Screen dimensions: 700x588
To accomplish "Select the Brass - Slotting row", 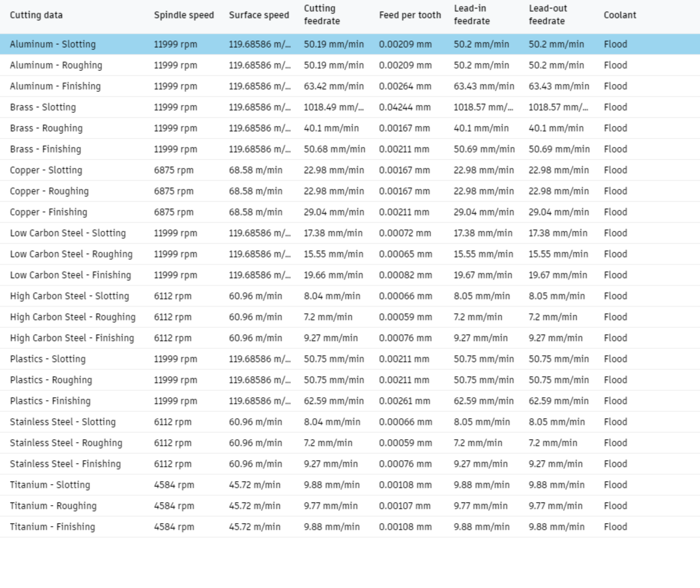I will 350,107.
